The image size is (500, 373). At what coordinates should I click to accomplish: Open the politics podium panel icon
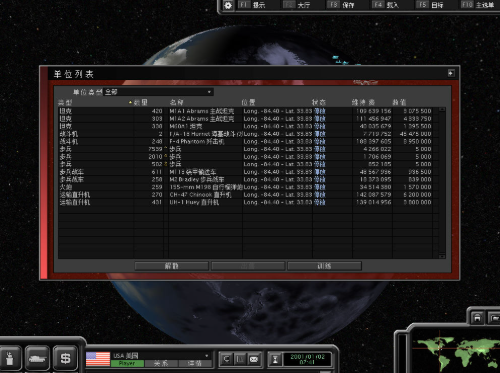coord(10,358)
